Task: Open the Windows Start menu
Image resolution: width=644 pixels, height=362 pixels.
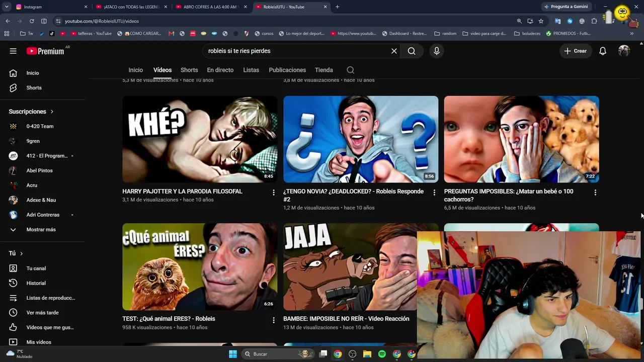Action: tap(232, 354)
